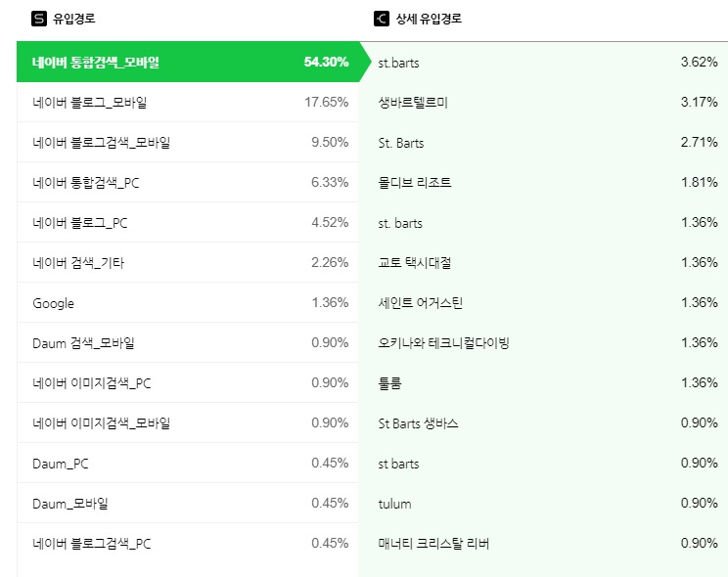The image size is (728, 577).
Task: Select the 네이버 블로그_모바일 row
Action: (188, 102)
